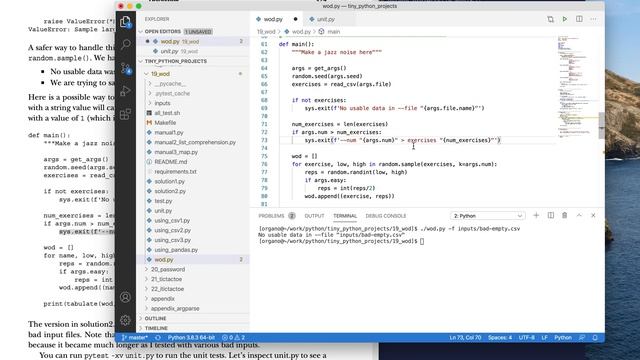Click the master branch indicator

tap(135, 338)
